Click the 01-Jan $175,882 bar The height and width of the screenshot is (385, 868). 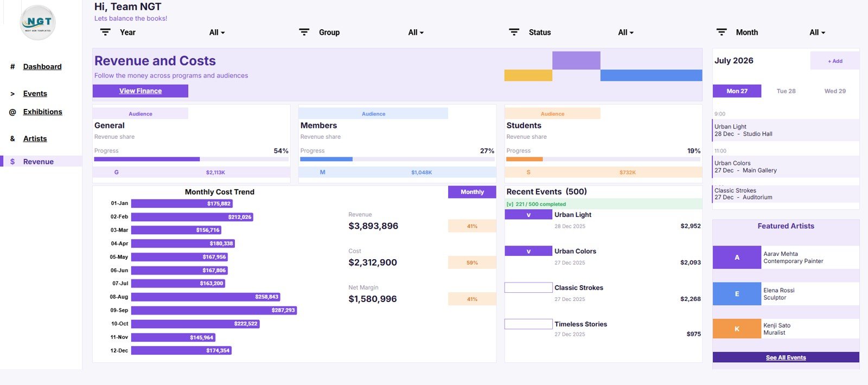click(182, 203)
